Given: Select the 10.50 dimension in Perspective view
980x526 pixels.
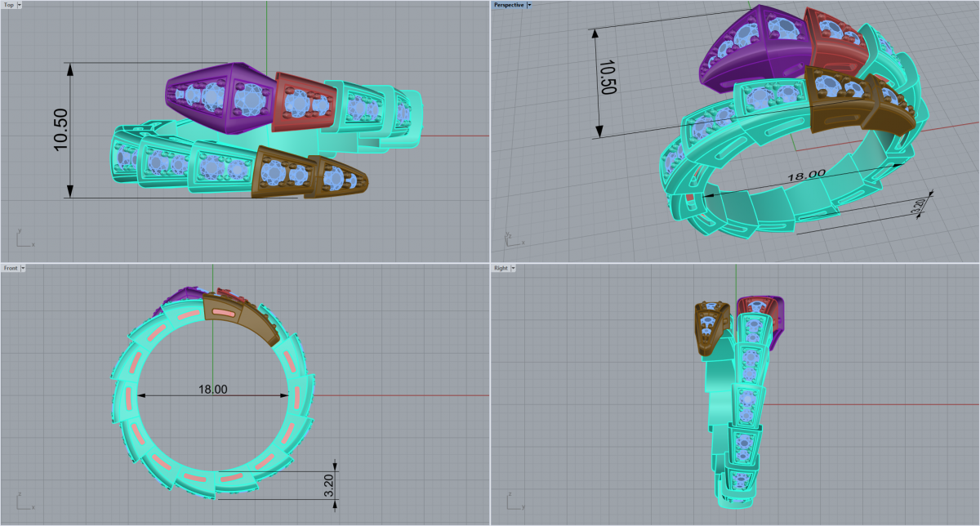Looking at the screenshot, I should 608,77.
